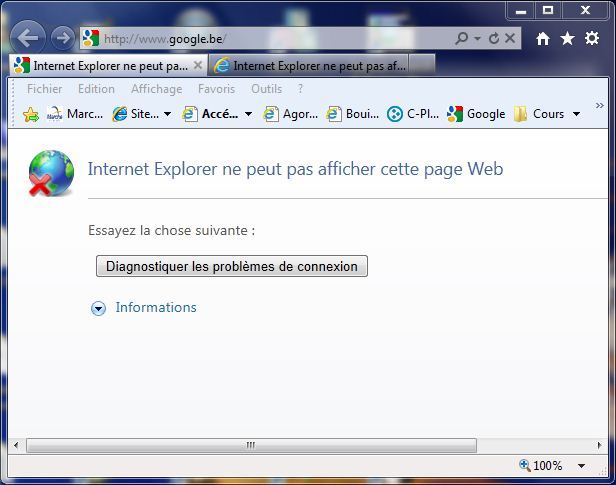
Task: Open the Favoris menu
Action: [x=216, y=89]
